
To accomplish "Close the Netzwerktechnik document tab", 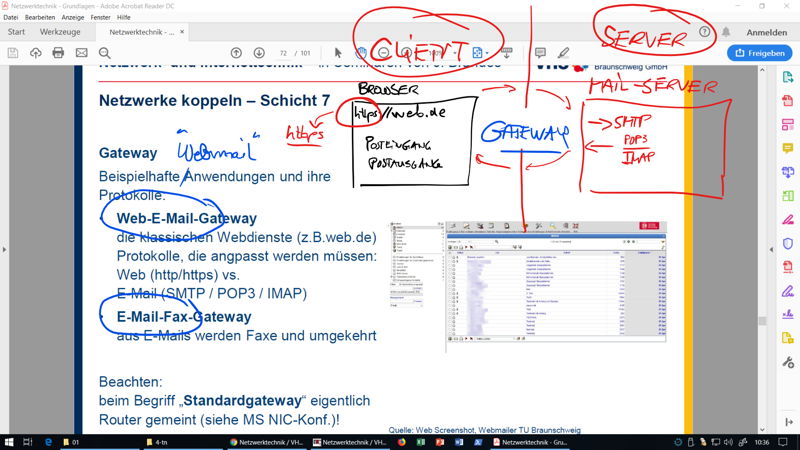I will pos(182,32).
